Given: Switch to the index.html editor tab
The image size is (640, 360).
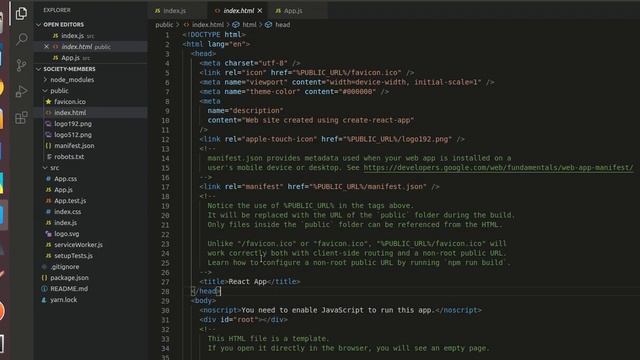Looking at the screenshot, I should [238, 11].
